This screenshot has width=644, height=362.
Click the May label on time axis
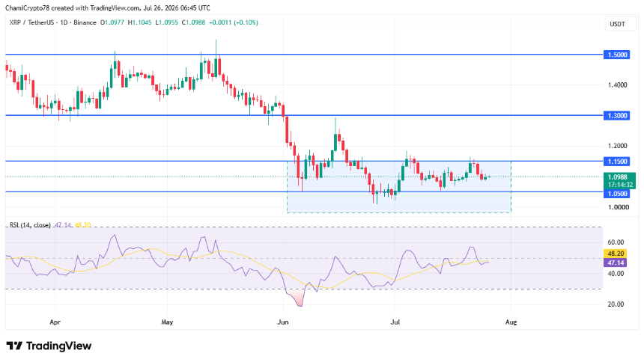coord(167,322)
